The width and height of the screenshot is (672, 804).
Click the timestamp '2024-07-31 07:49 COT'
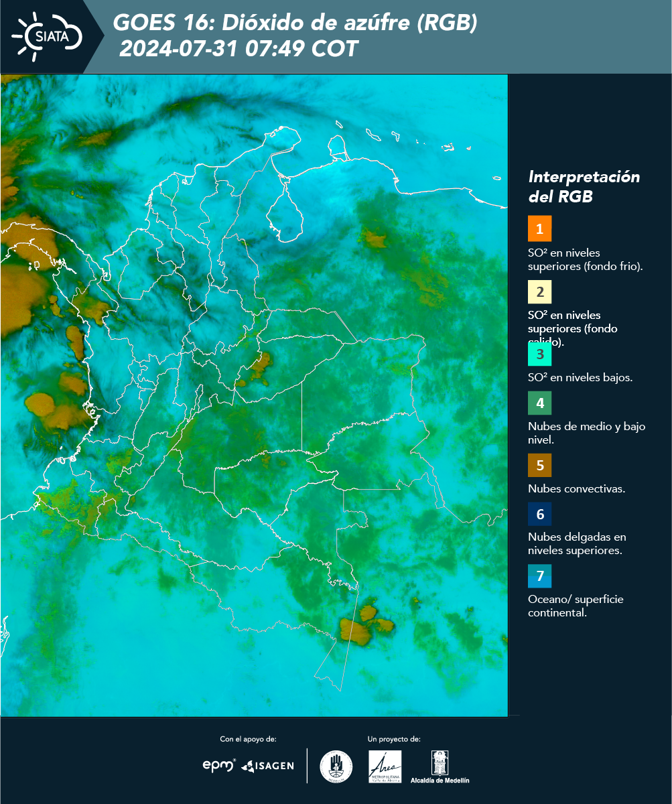[x=239, y=49]
